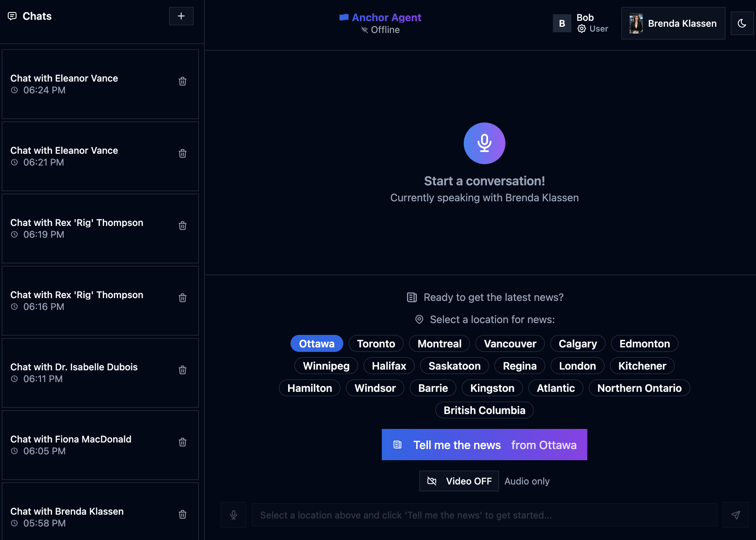Viewport: 756px width, 540px height.
Task: Delete the 06:19 PM Rex Thompson chat
Action: coord(182,226)
